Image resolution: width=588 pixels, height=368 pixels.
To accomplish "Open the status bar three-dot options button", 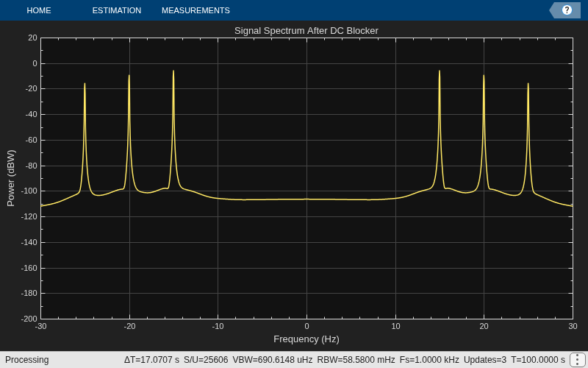I will (578, 360).
